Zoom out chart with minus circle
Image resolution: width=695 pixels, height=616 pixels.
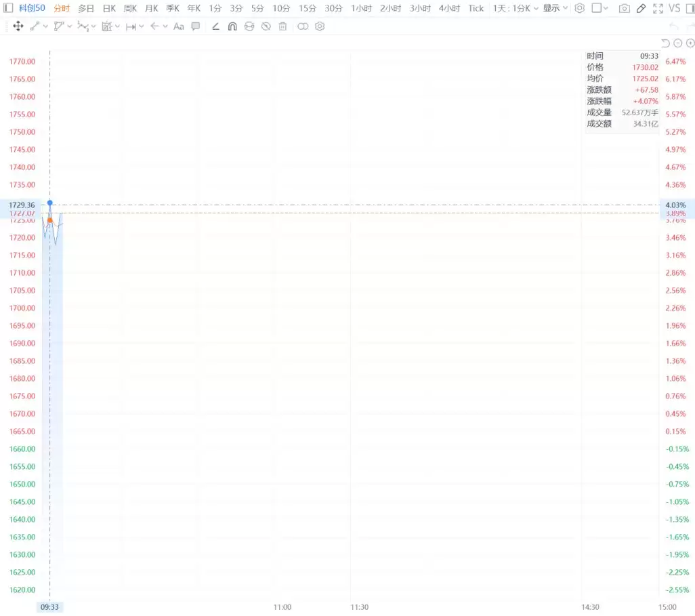point(677,43)
